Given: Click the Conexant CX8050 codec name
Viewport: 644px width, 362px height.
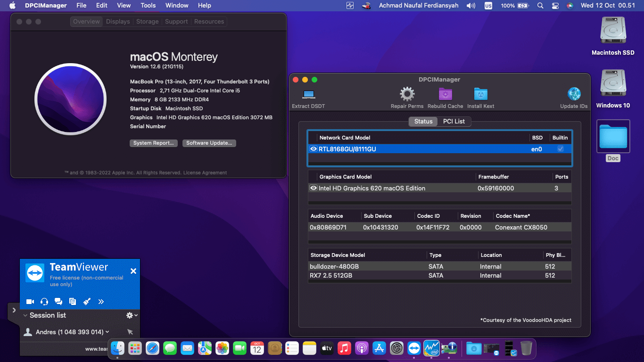Looking at the screenshot, I should click(x=521, y=227).
